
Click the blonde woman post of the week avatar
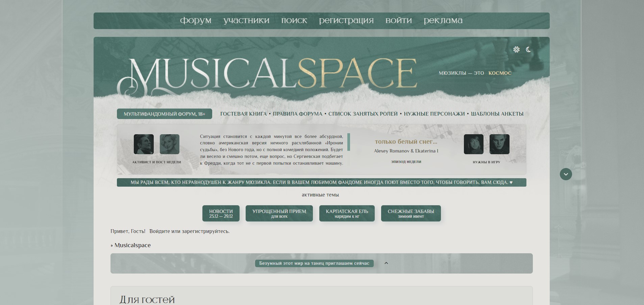(170, 144)
